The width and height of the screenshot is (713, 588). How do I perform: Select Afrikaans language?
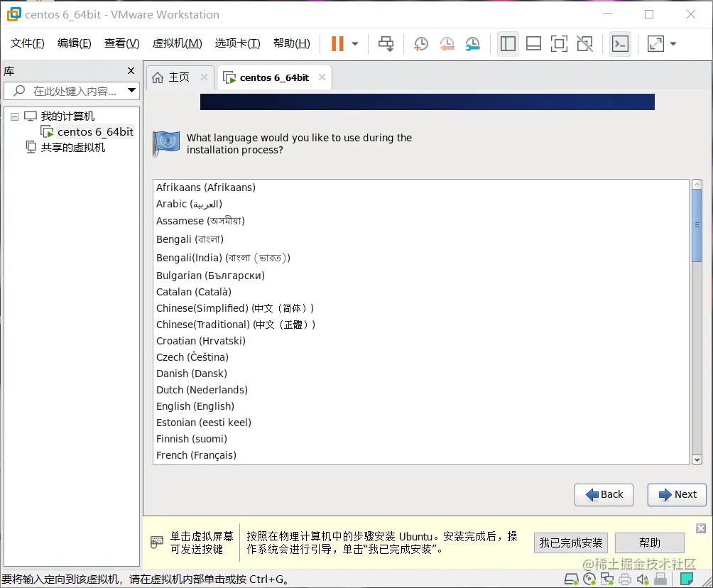pyautogui.click(x=421, y=187)
